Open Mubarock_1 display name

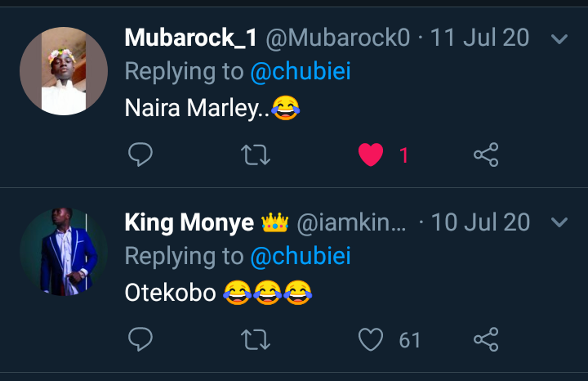(x=190, y=38)
